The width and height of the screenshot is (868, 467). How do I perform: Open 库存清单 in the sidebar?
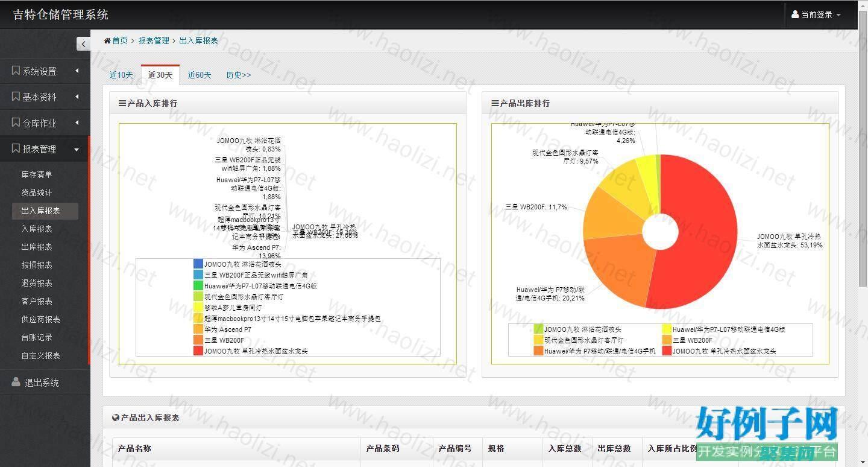[37, 174]
